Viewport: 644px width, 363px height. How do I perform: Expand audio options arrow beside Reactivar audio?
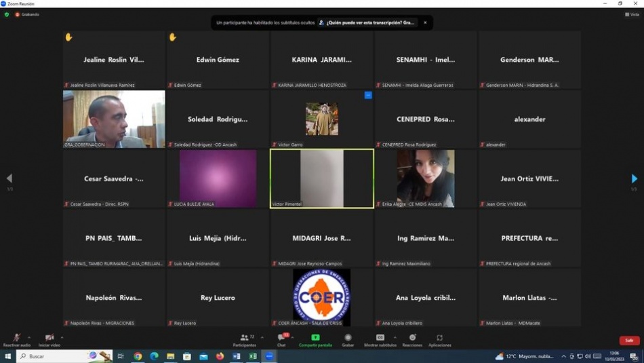29,337
